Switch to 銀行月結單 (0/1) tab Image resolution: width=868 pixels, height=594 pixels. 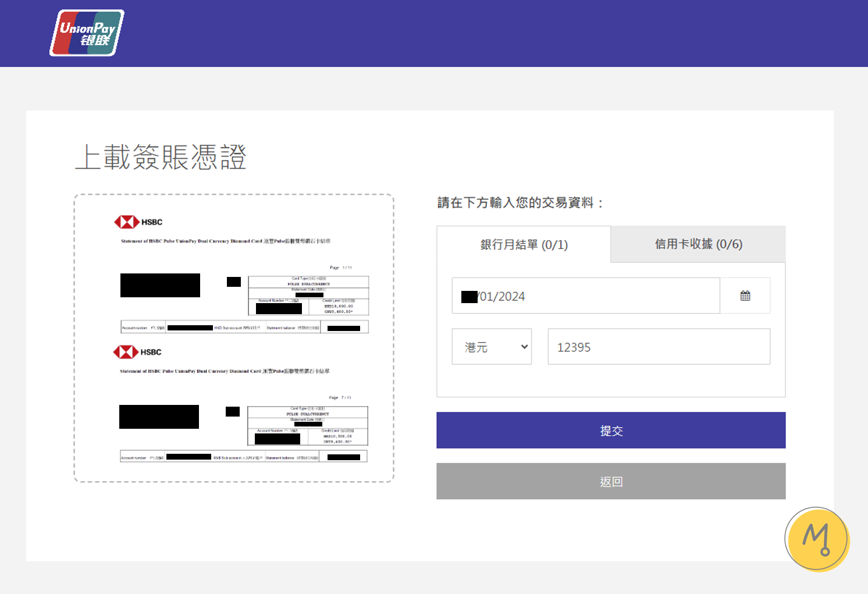[x=524, y=244]
